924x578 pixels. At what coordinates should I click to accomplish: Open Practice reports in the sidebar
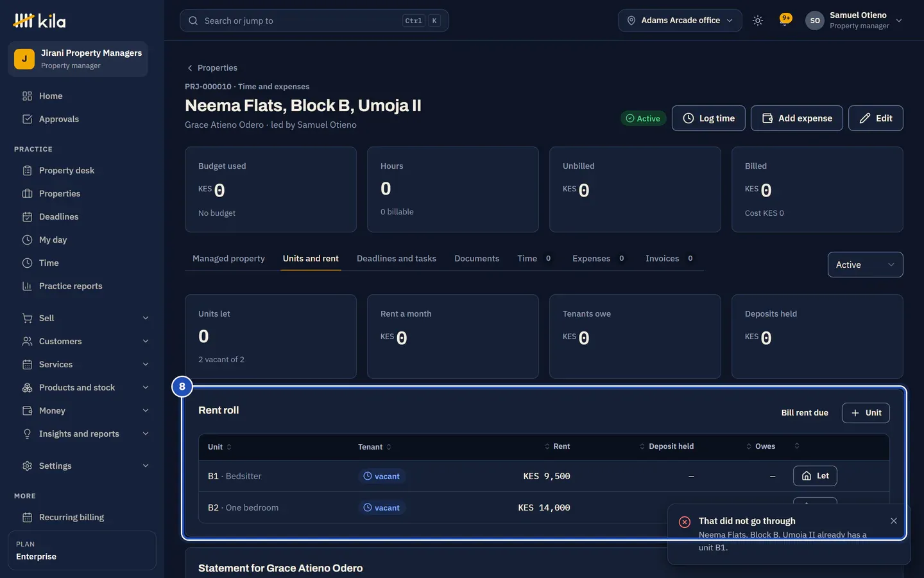click(x=82, y=286)
